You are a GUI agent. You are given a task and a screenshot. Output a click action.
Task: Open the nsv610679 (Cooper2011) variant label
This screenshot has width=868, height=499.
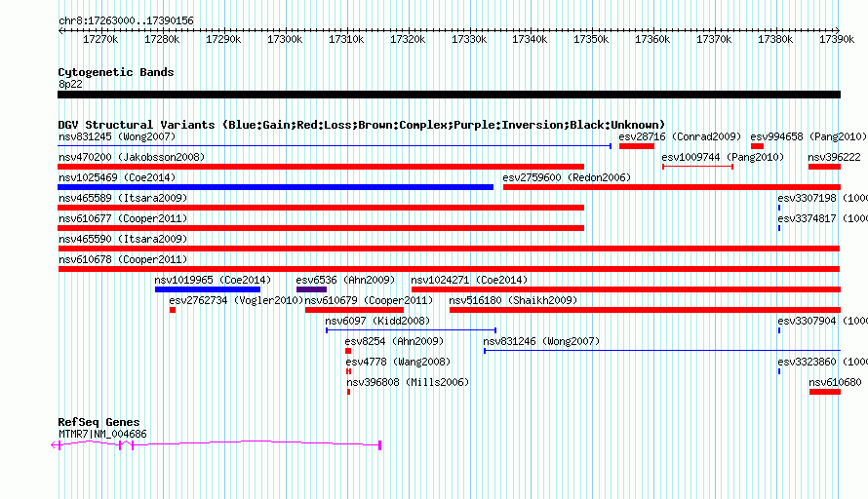[370, 300]
